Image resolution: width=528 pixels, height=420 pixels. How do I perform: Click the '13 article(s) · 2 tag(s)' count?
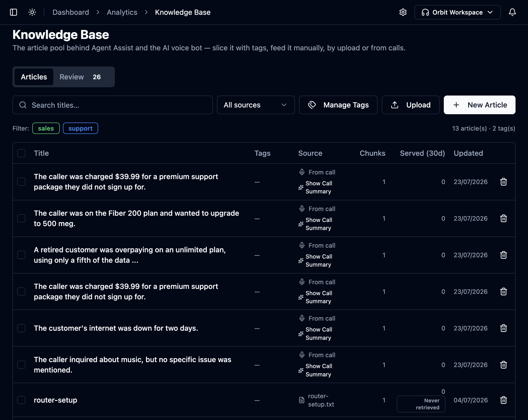[484, 128]
